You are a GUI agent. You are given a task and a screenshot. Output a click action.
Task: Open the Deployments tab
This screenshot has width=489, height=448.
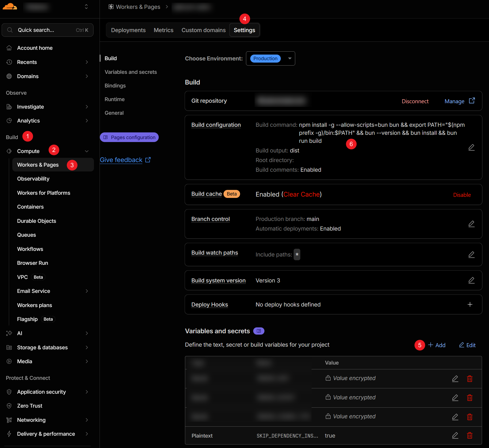click(128, 30)
